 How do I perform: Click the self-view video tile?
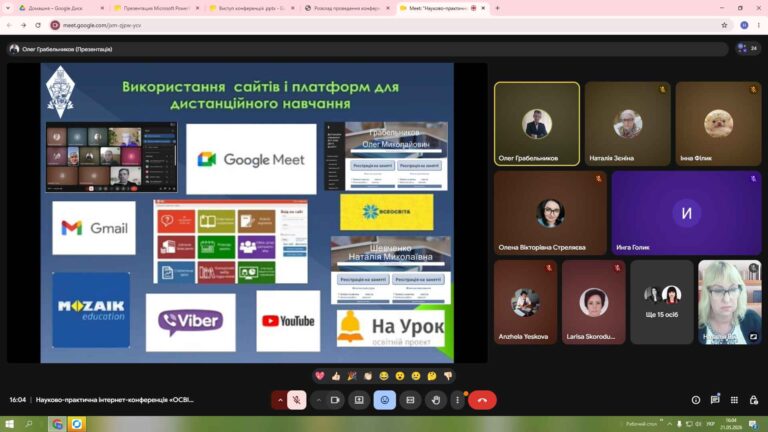(x=730, y=302)
